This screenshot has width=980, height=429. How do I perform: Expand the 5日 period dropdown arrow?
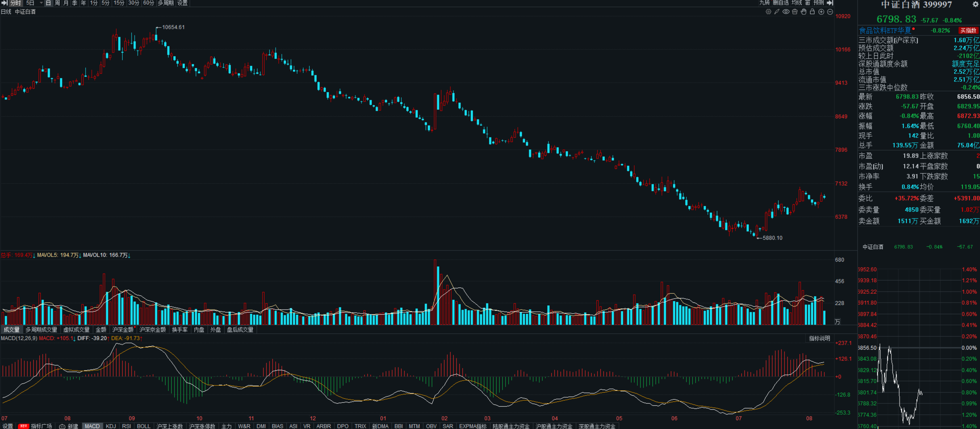coord(41,3)
